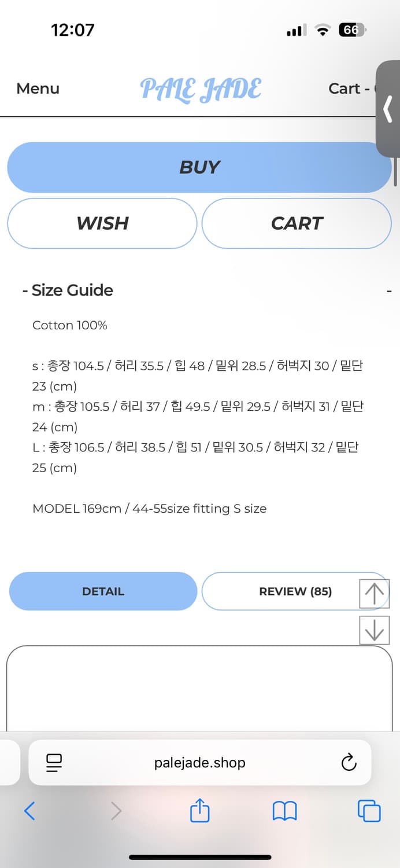Open the PALE JADE logo homepage
Screen dimensions: 400x868
201,90
